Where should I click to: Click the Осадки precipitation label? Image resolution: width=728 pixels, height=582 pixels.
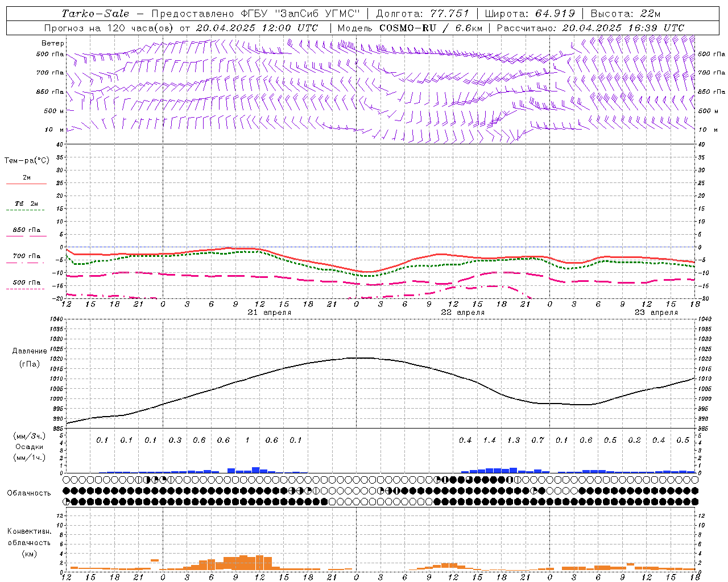point(30,447)
